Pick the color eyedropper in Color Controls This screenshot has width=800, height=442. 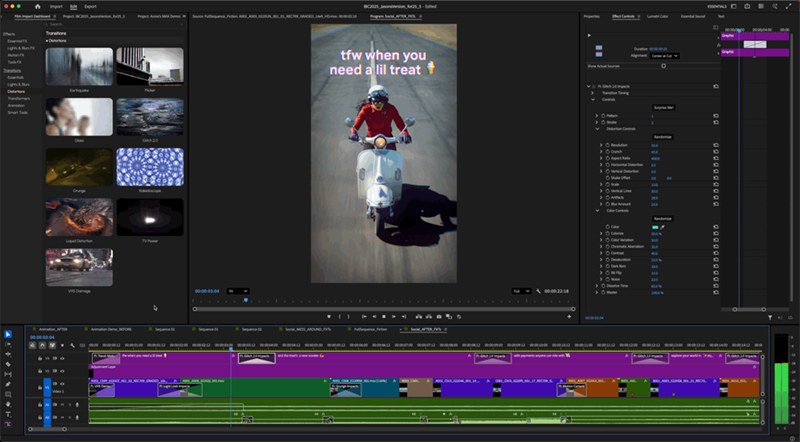(x=662, y=228)
